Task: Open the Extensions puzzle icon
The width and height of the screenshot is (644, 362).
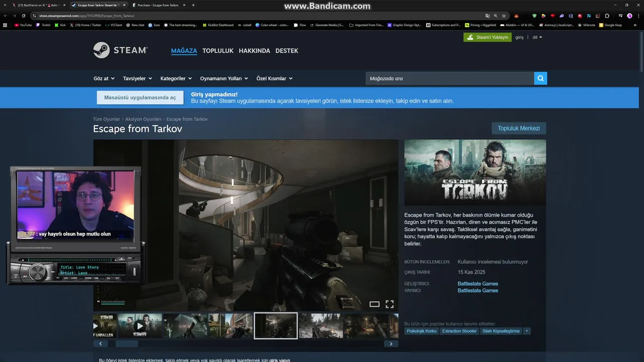Action: pos(607,16)
